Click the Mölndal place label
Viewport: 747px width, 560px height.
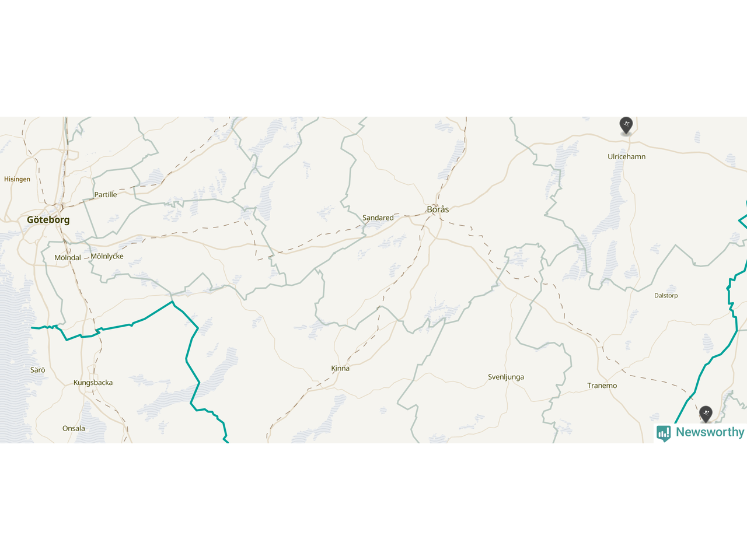[68, 258]
